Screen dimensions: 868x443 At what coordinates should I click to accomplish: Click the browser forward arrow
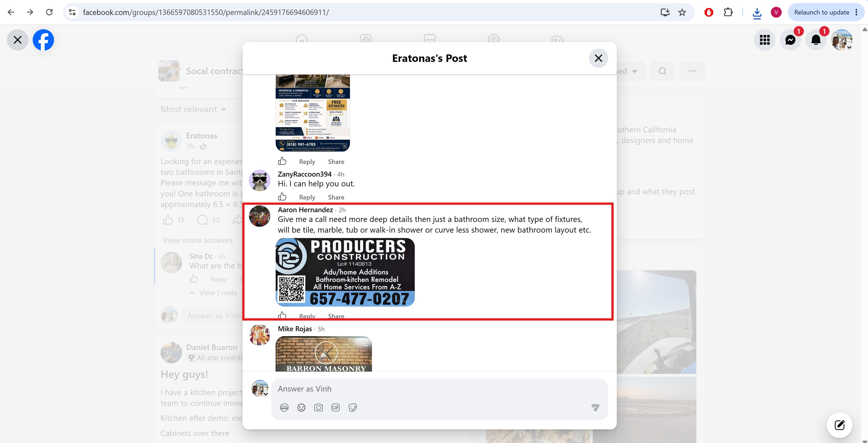[x=30, y=12]
